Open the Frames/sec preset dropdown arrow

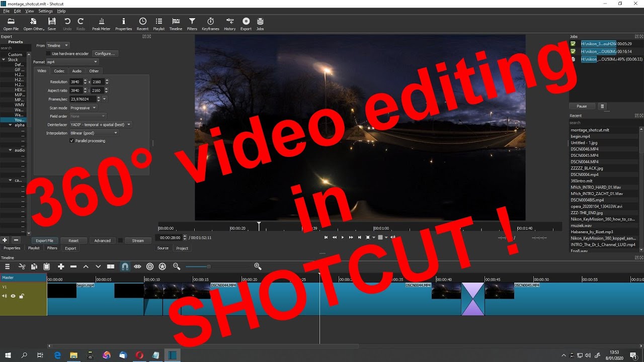(x=105, y=99)
